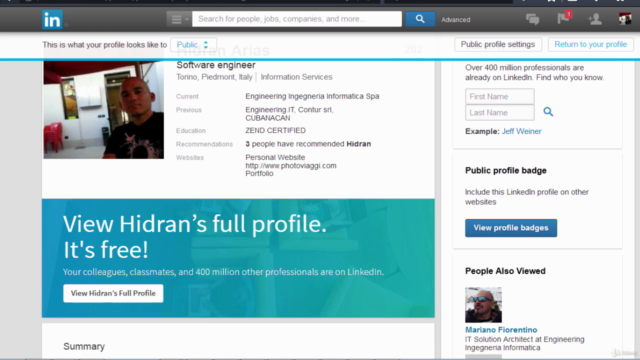
Task: Open the search category menu dropdown
Action: 179,19
